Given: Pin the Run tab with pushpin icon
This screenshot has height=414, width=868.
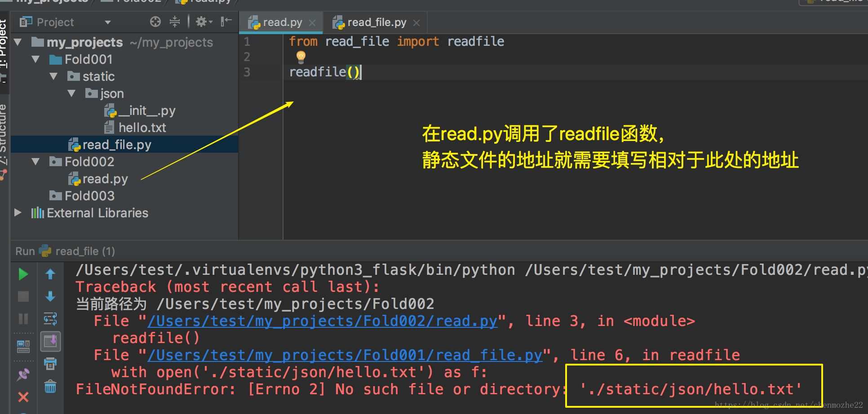Looking at the screenshot, I should pyautogui.click(x=23, y=374).
